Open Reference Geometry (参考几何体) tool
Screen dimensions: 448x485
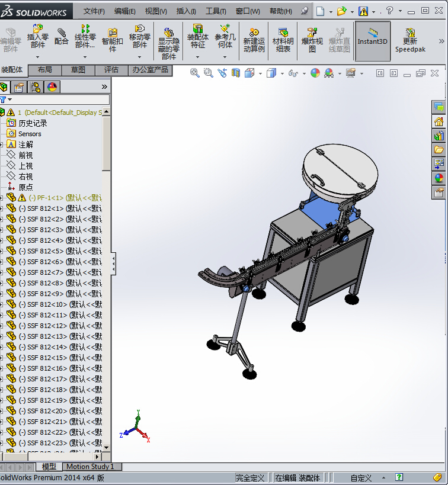[225, 36]
